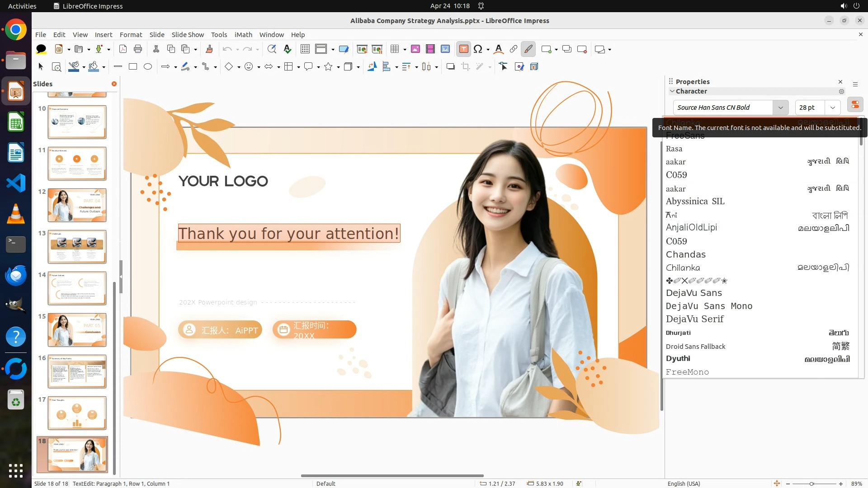This screenshot has width=868, height=488.
Task: Select the Ellipse shape tool
Action: click(148, 67)
